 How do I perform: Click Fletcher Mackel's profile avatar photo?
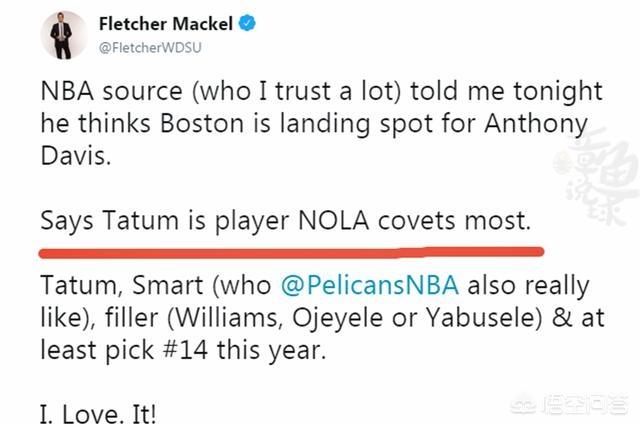[63, 35]
